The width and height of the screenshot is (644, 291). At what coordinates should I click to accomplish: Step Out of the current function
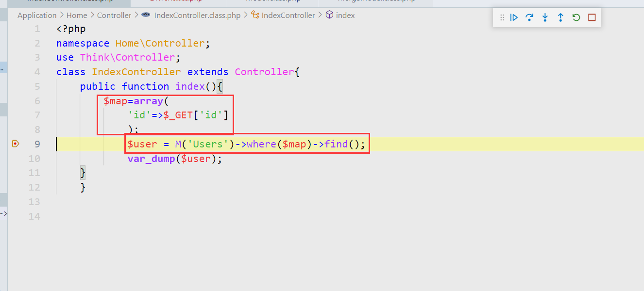point(560,17)
